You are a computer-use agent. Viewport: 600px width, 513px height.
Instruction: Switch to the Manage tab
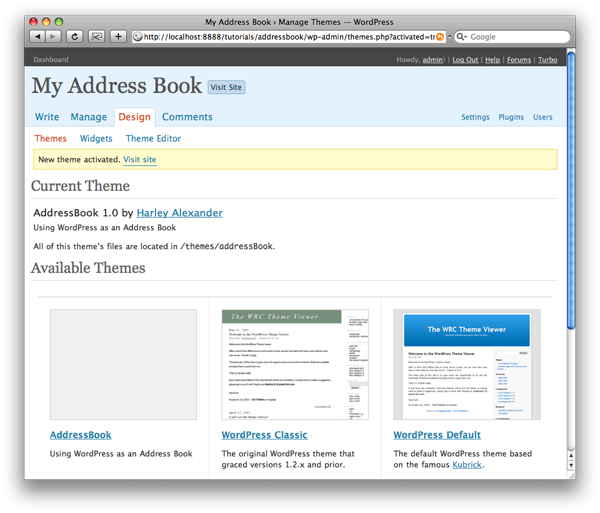pos(89,117)
